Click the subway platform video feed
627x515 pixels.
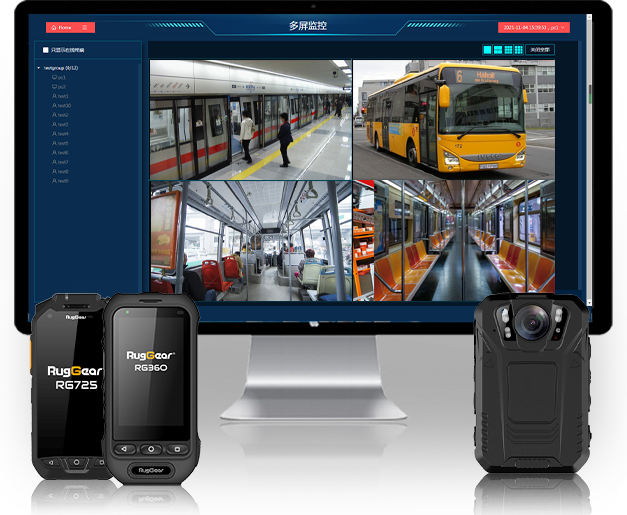(250, 118)
